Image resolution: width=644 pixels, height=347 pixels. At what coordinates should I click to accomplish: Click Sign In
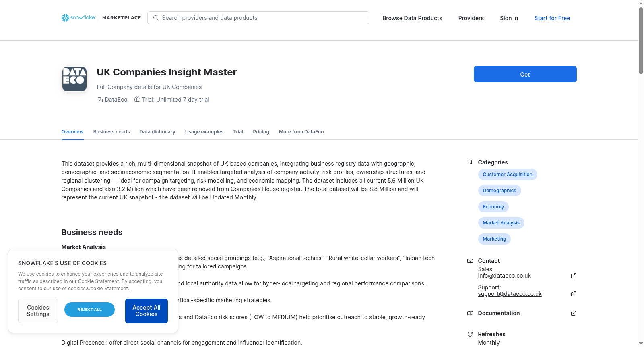coord(509,18)
